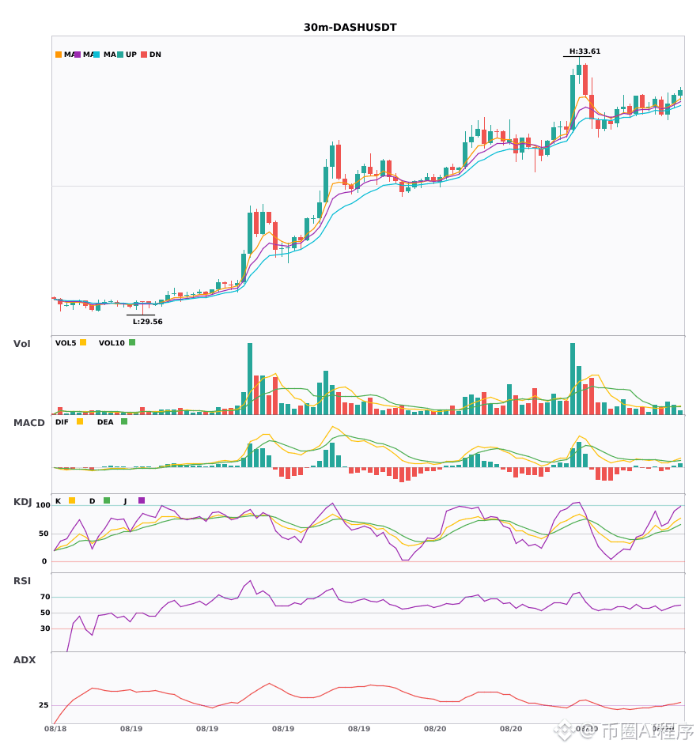Image resolution: width=700 pixels, height=751 pixels.
Task: Click the ADX panel label
Action: point(25,659)
